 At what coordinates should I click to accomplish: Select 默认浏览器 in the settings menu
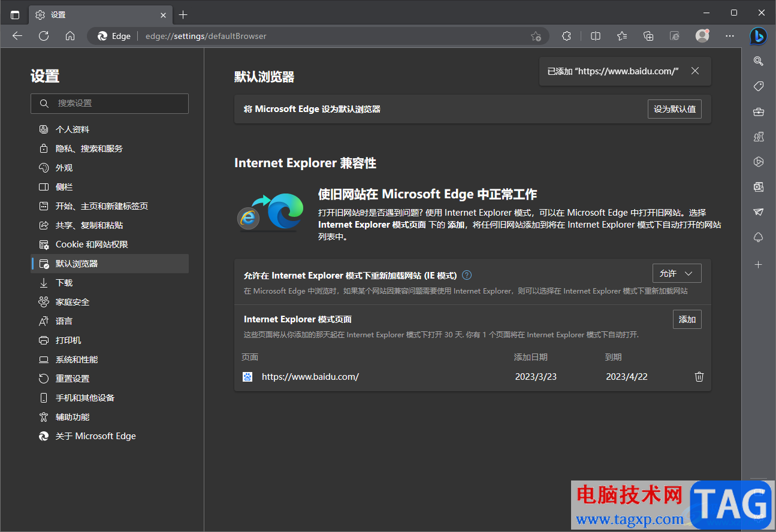(x=110, y=264)
